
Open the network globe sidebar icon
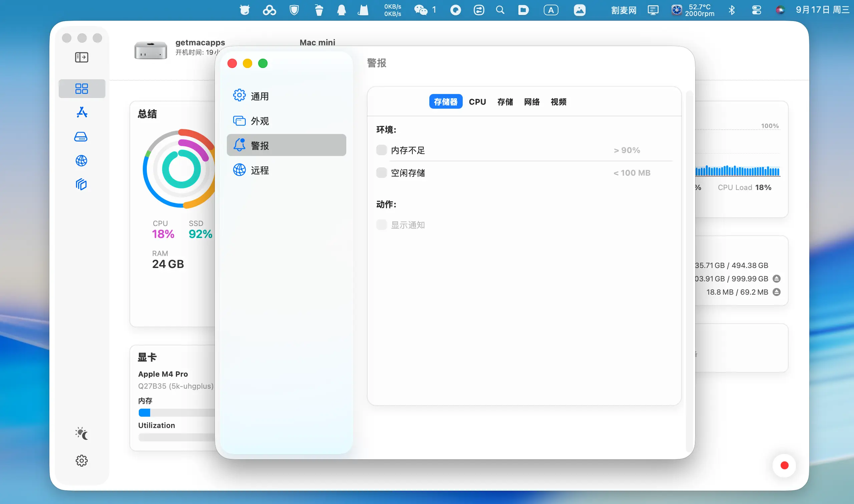point(81,161)
